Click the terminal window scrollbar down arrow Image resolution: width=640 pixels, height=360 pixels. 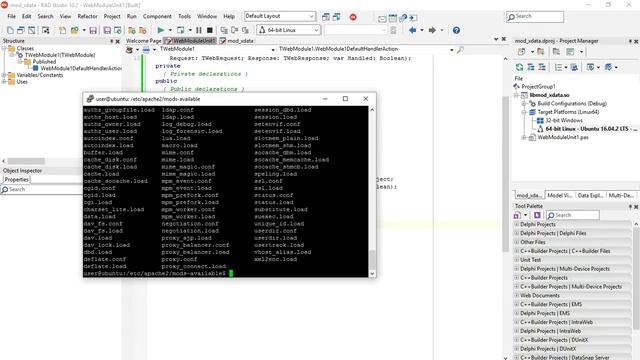(372, 274)
